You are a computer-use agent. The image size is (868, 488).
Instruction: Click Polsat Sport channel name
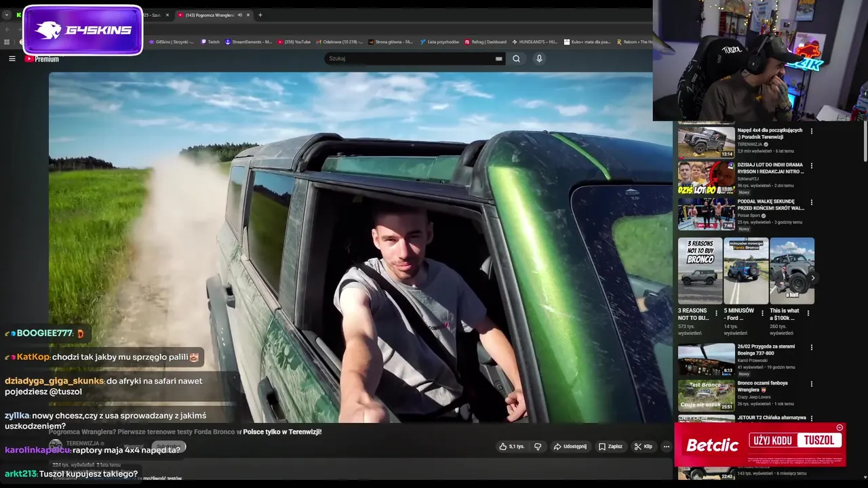tap(749, 216)
